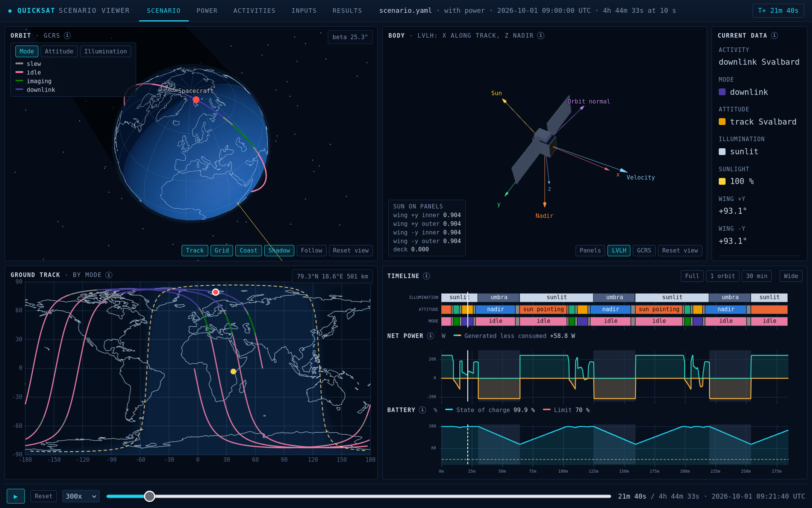The width and height of the screenshot is (812, 508).
Task: Switch body view to GCRS frame
Action: pyautogui.click(x=644, y=251)
